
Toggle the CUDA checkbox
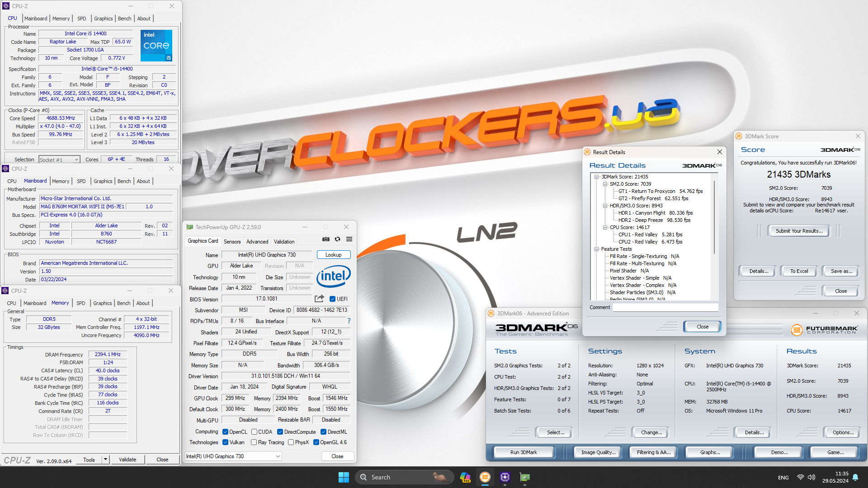254,432
